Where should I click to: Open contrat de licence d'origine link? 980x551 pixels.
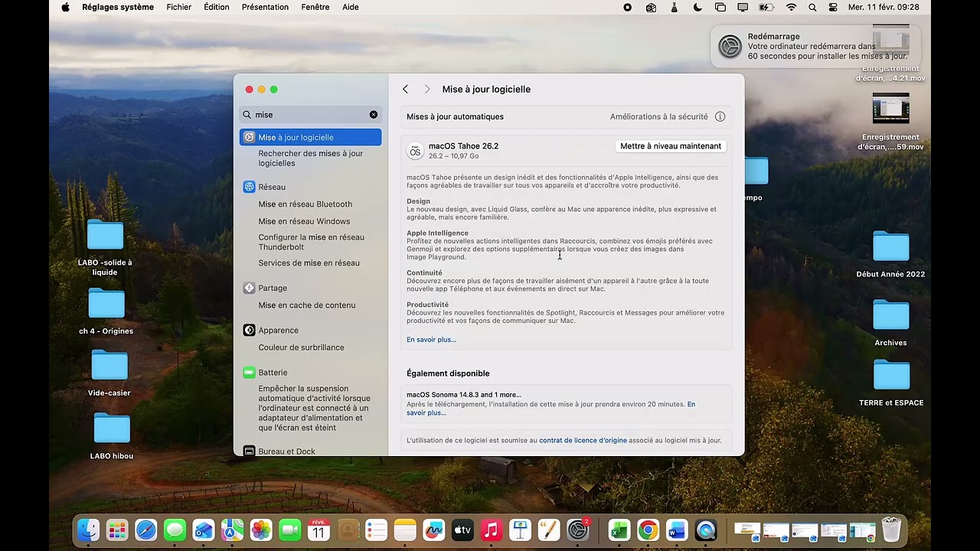point(583,440)
